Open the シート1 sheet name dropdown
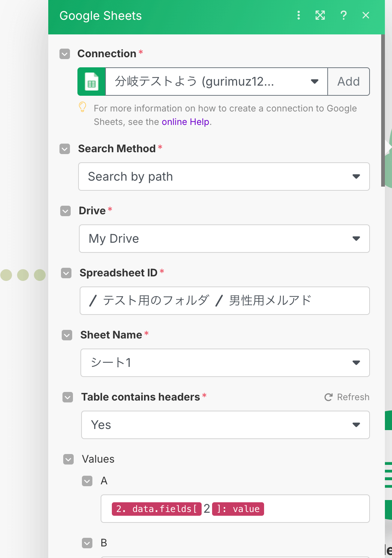The height and width of the screenshot is (558, 392). pyautogui.click(x=225, y=363)
